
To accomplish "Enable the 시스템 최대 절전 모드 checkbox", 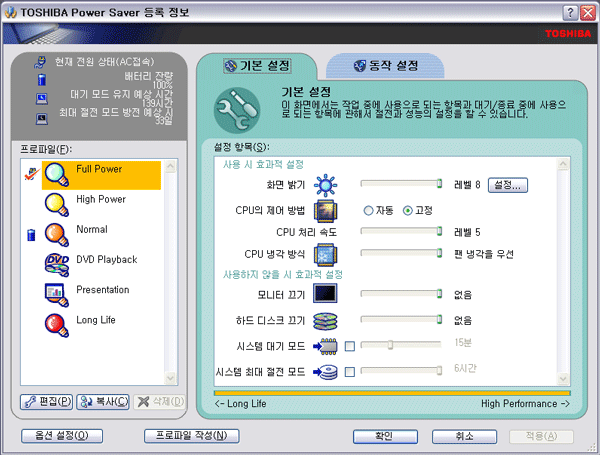I will point(350,372).
